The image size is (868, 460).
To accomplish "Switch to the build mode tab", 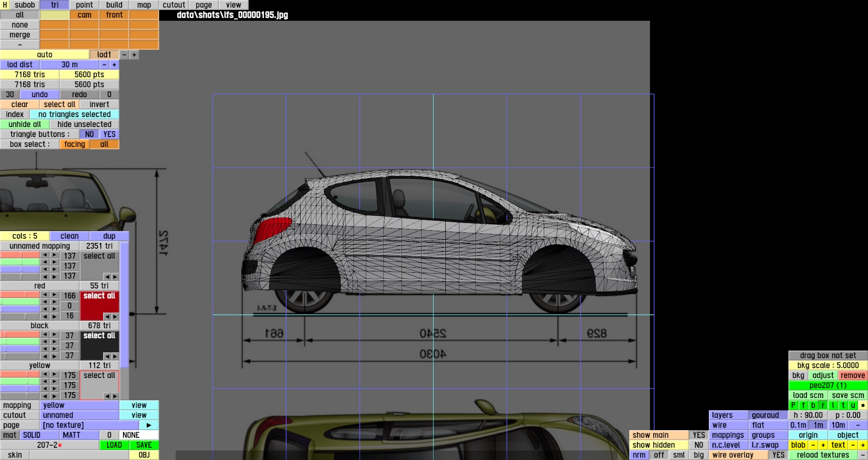I will (x=114, y=5).
